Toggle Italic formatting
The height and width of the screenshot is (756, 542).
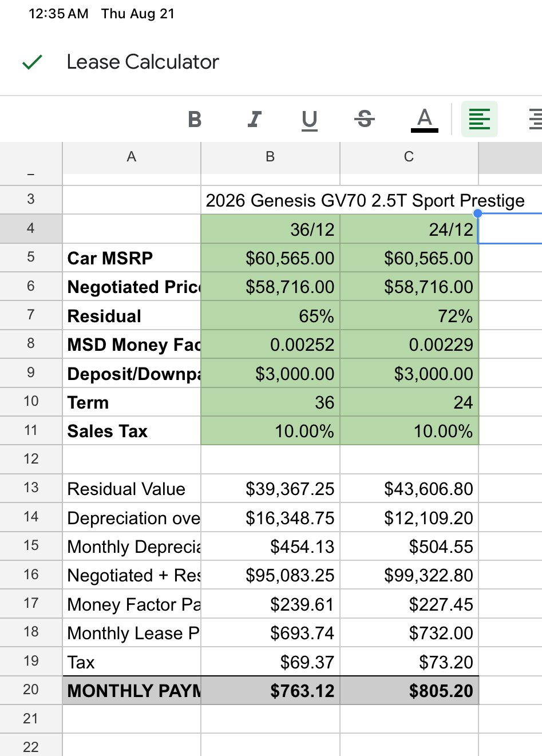point(254,119)
